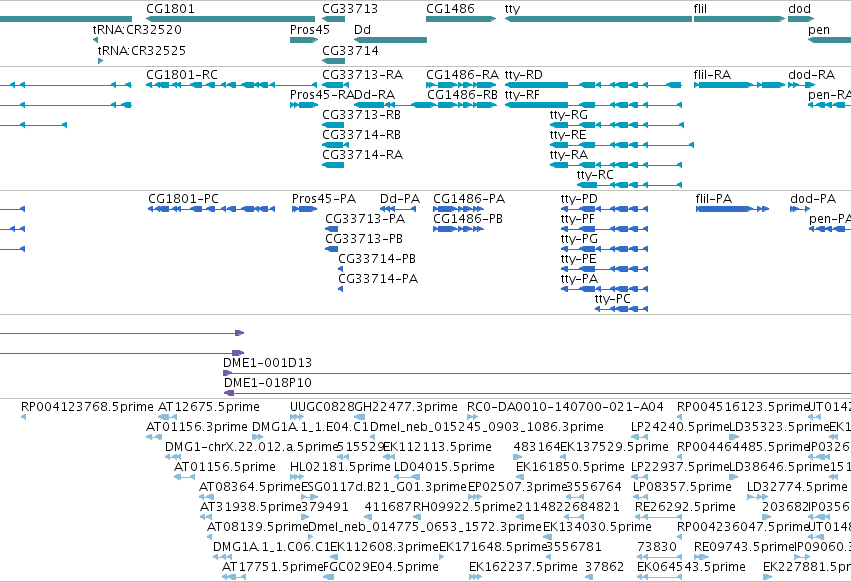Select transcript tty-RF

click(593, 105)
